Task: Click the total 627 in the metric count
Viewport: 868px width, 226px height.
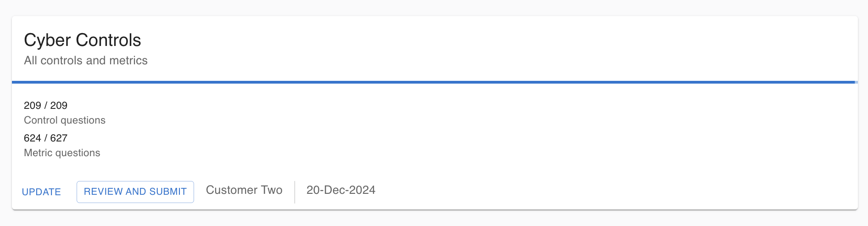Action: [x=59, y=138]
